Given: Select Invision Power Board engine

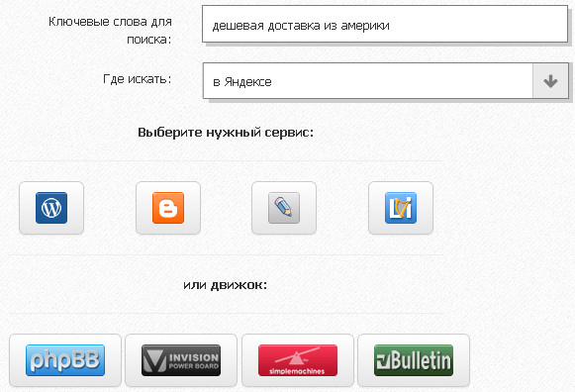Looking at the screenshot, I should [181, 360].
